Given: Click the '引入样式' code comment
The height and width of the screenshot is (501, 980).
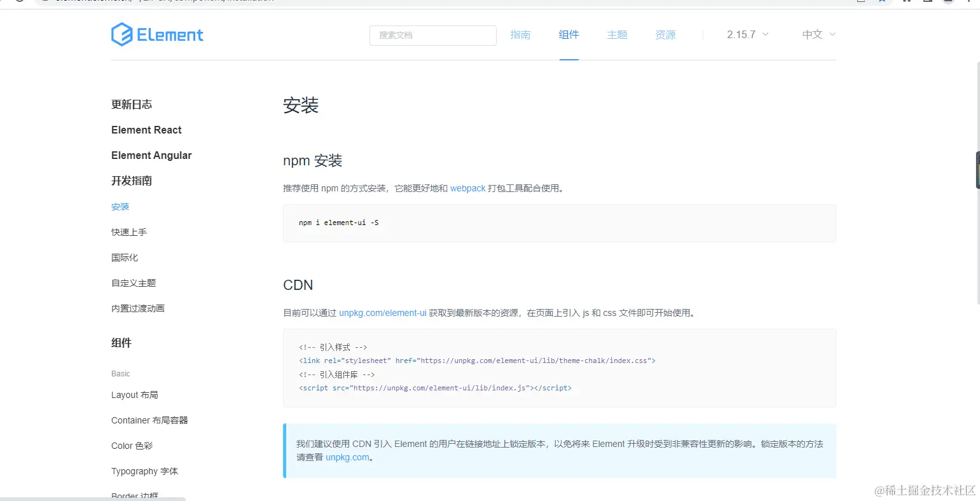Looking at the screenshot, I should pyautogui.click(x=333, y=347).
